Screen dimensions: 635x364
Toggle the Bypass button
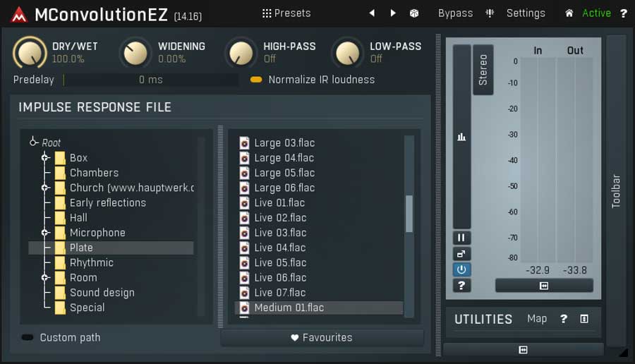coord(455,13)
